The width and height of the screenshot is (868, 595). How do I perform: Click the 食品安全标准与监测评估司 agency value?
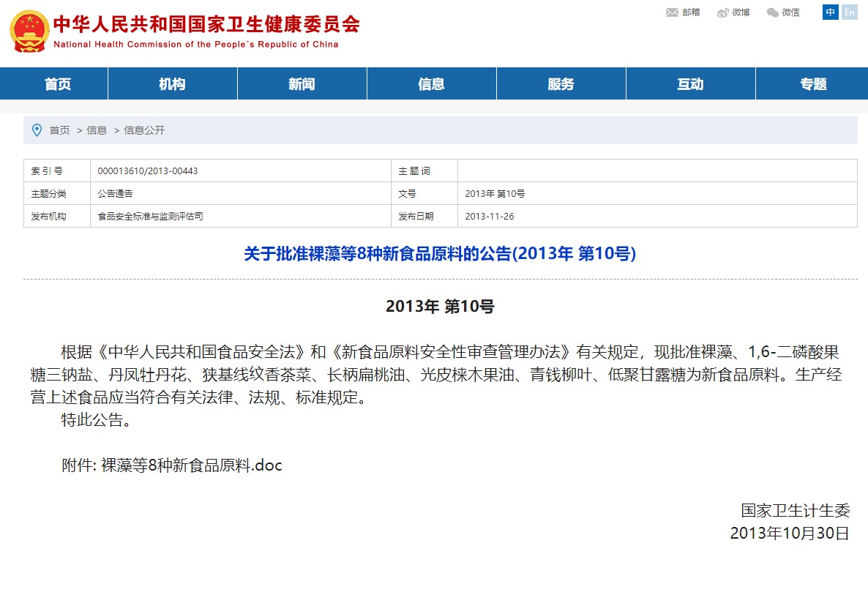(x=150, y=217)
